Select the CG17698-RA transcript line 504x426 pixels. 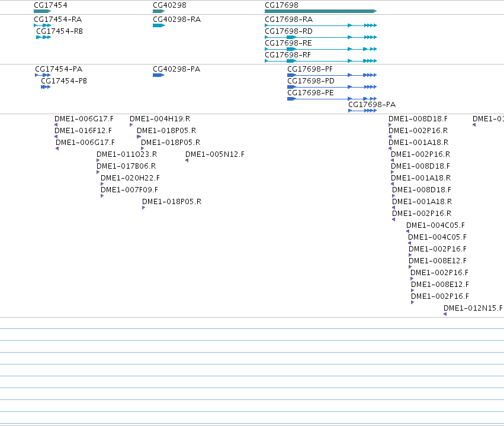[x=320, y=25]
